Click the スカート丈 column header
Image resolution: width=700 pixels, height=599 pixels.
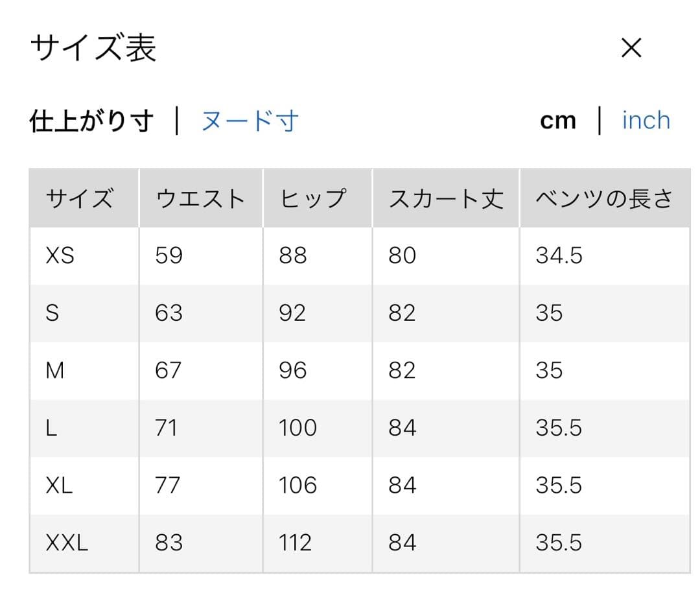[x=446, y=198]
